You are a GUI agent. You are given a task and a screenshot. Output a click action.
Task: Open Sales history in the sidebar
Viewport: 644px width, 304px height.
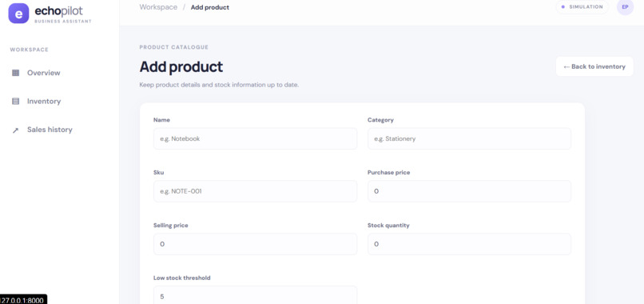pyautogui.click(x=50, y=130)
